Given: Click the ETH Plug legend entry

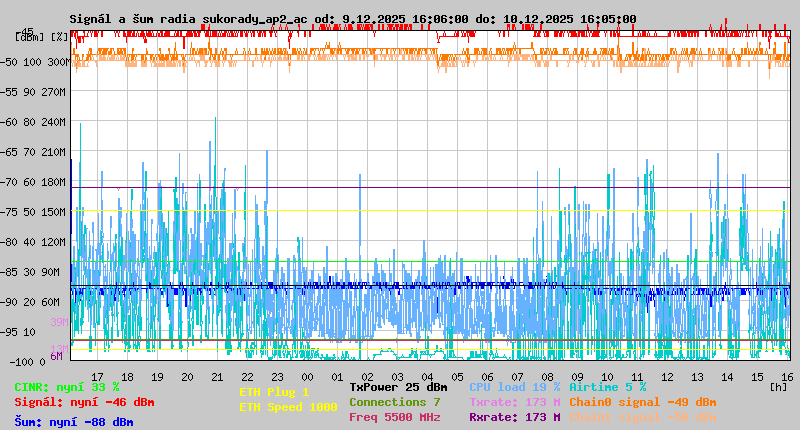Looking at the screenshot, I should (x=274, y=392).
